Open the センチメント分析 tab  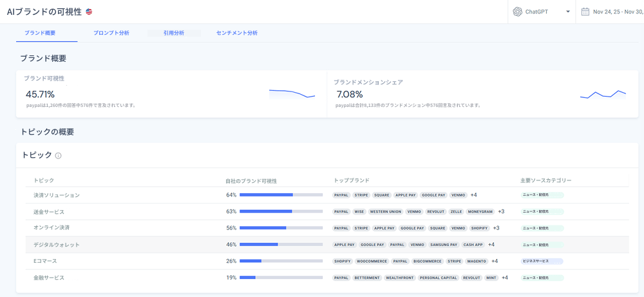point(236,33)
